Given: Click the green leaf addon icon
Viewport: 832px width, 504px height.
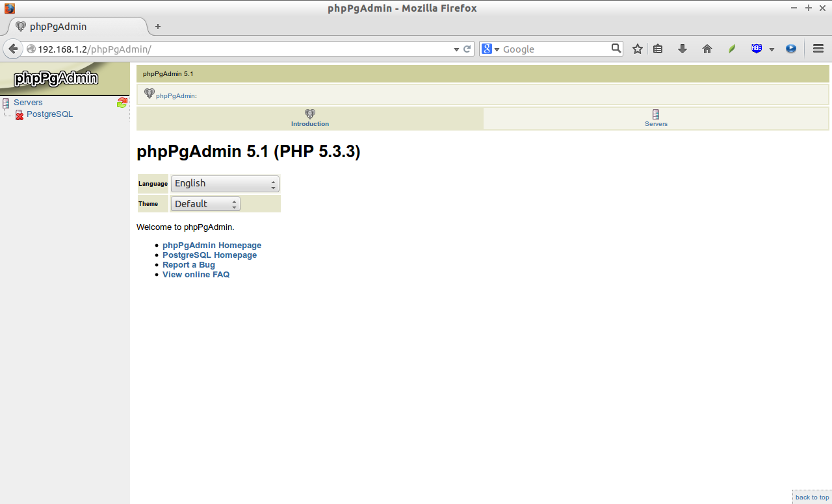Looking at the screenshot, I should pyautogui.click(x=732, y=49).
